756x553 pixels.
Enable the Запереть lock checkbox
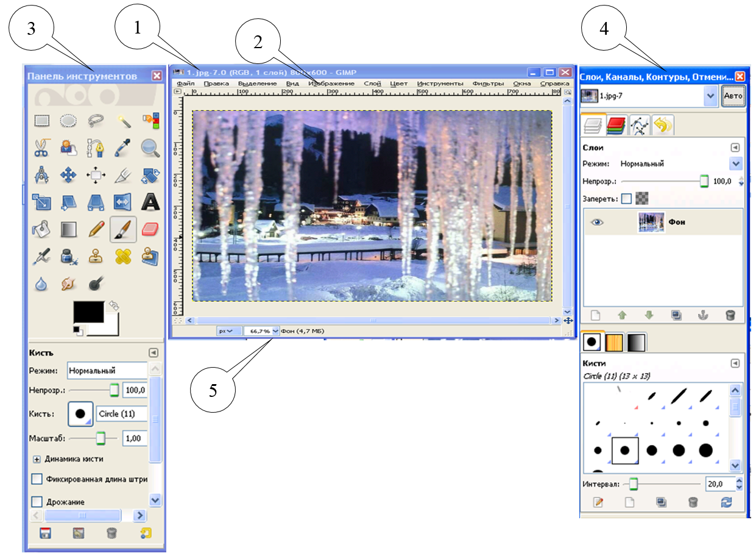coord(627,199)
